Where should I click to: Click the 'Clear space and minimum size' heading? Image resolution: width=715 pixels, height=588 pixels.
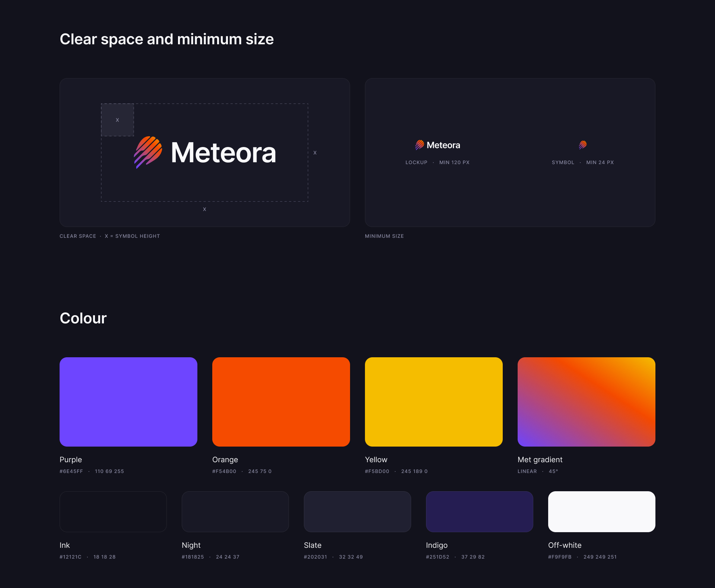(x=167, y=39)
